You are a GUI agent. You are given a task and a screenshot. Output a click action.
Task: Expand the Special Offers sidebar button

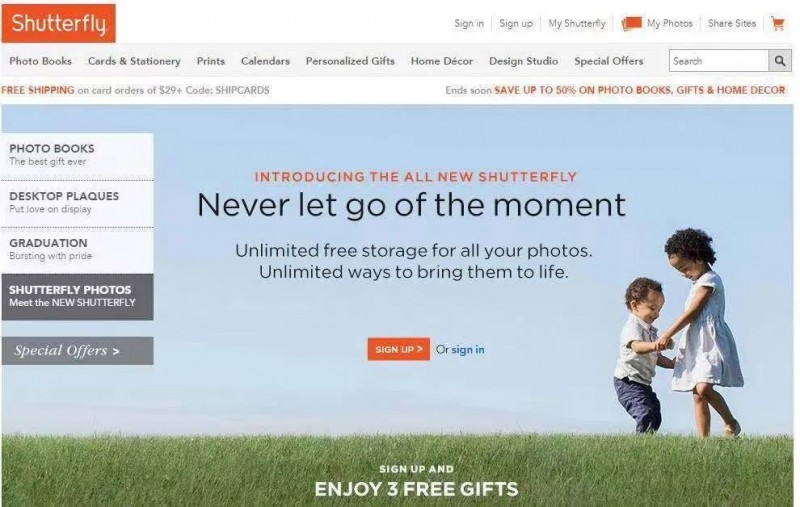coord(78,351)
